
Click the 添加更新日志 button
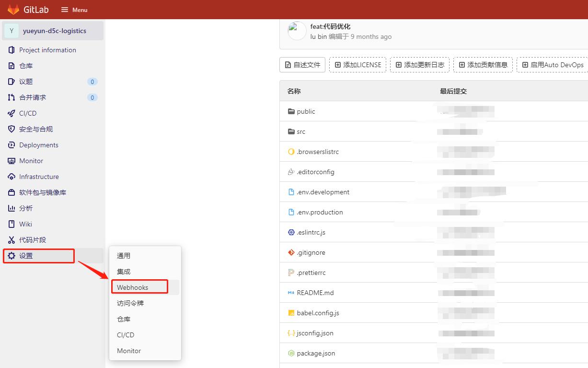[420, 64]
